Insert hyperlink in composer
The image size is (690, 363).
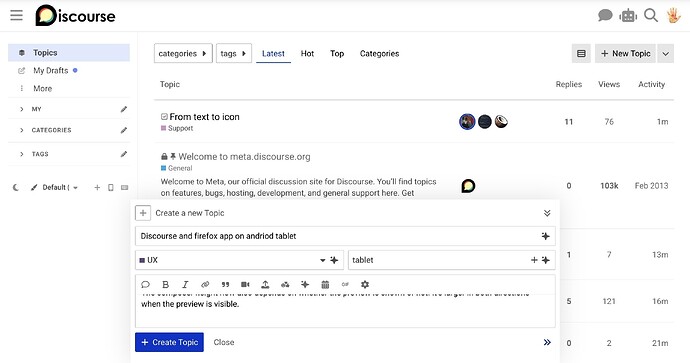pyautogui.click(x=205, y=285)
